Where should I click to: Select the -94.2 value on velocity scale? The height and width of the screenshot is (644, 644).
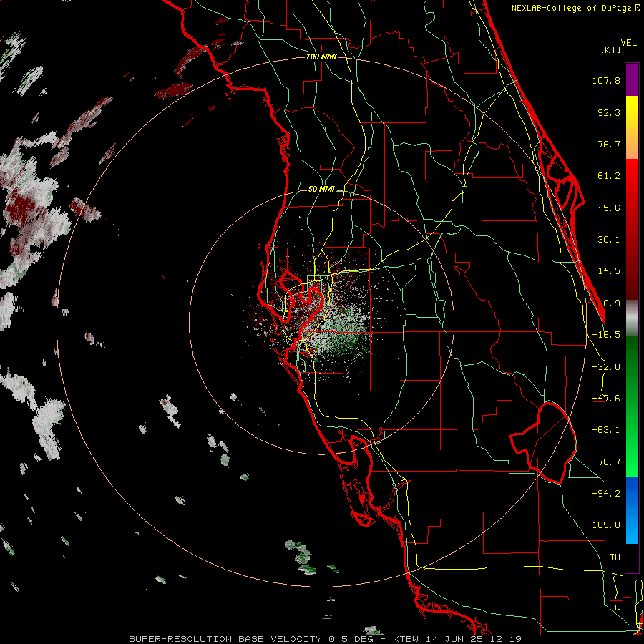[x=606, y=493]
